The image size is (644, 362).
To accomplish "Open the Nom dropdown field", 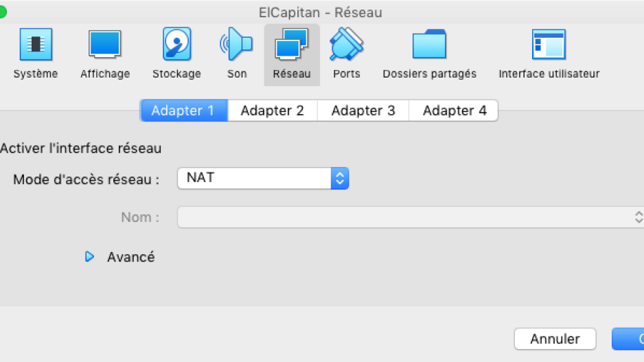I will [x=411, y=217].
